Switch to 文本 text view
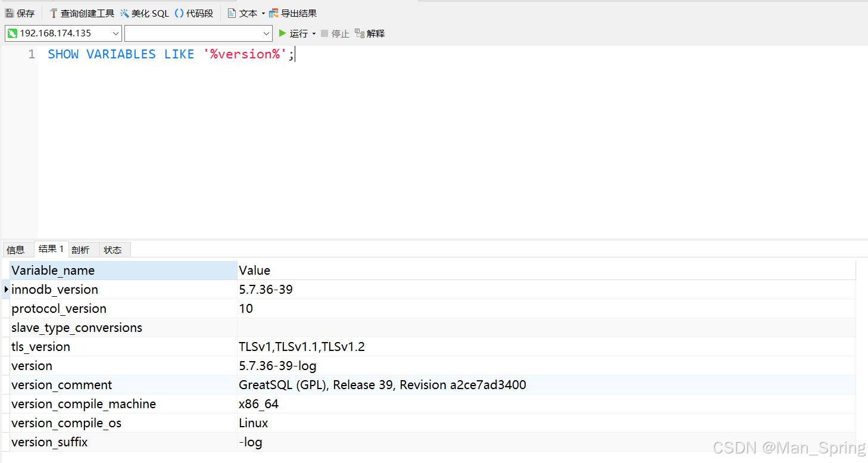This screenshot has width=868, height=463. pyautogui.click(x=244, y=13)
